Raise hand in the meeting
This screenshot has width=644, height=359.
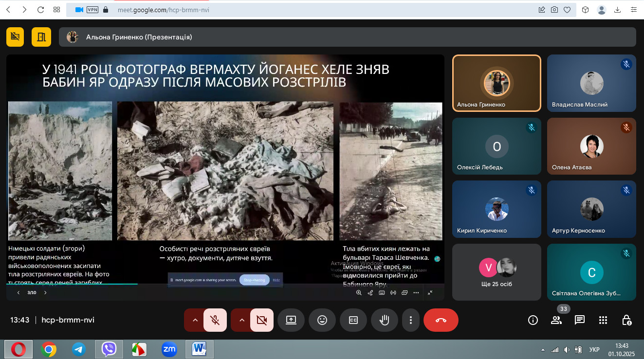(385, 320)
